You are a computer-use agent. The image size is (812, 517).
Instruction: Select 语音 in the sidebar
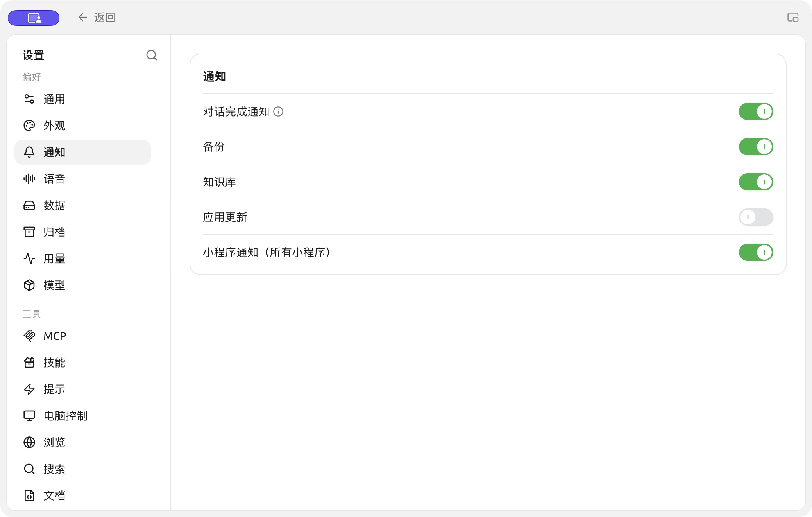[x=82, y=179]
